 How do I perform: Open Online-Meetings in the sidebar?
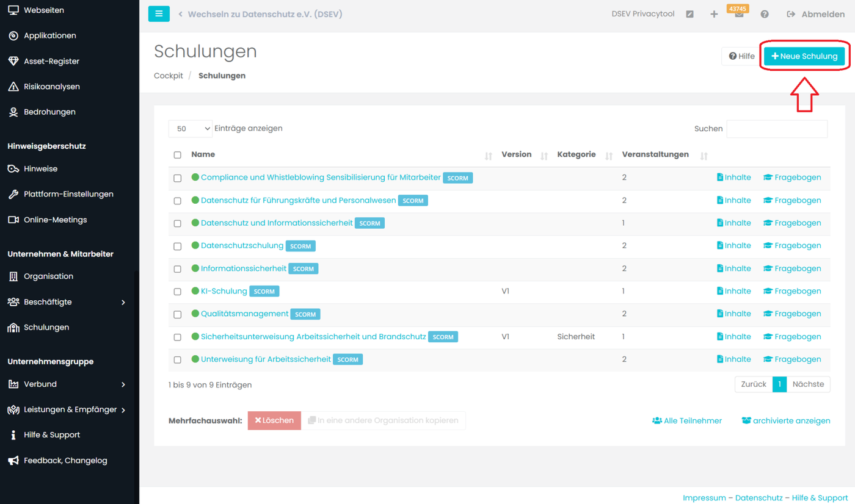(x=55, y=220)
